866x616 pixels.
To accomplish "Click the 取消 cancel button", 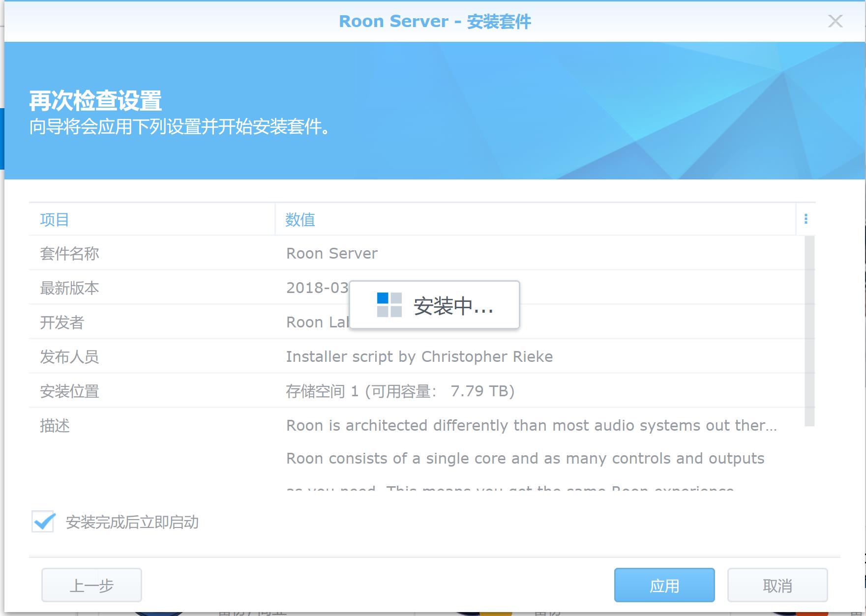I will coord(777,585).
